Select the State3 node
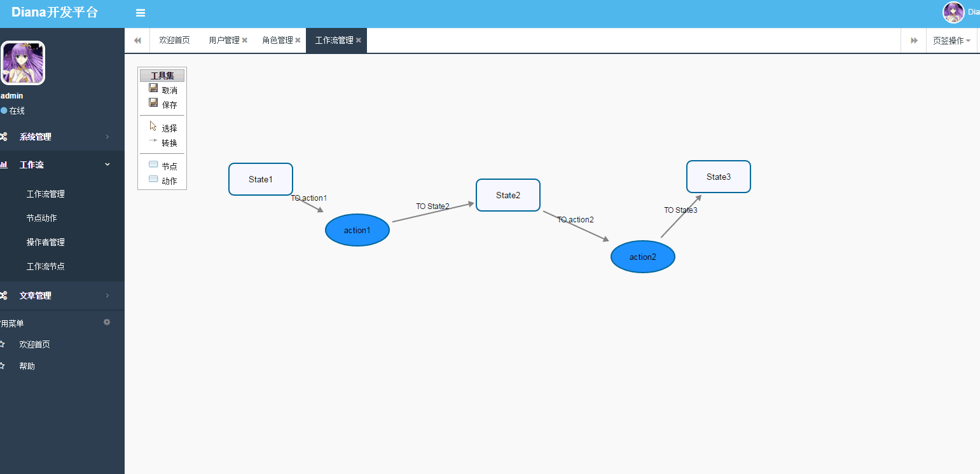 719,177
